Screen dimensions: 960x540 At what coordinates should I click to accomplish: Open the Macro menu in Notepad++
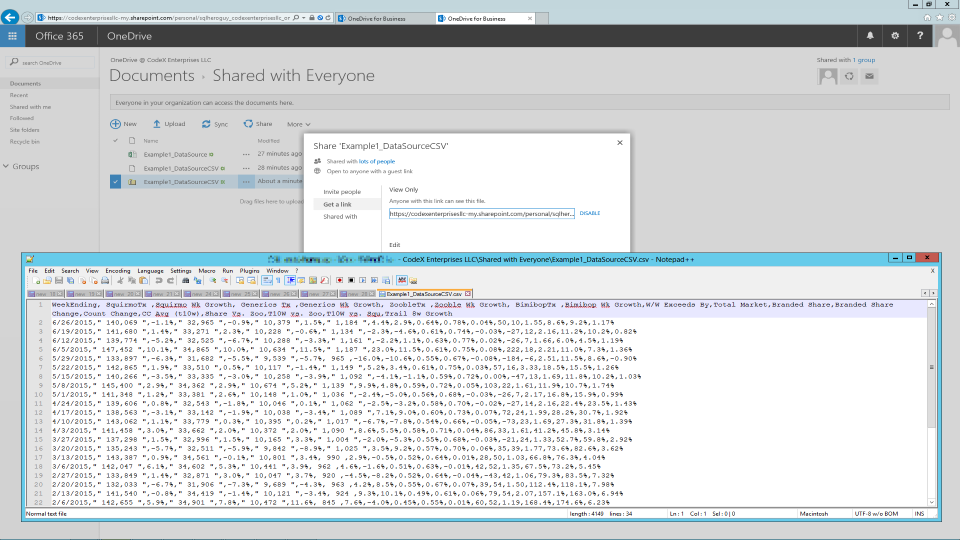207,271
